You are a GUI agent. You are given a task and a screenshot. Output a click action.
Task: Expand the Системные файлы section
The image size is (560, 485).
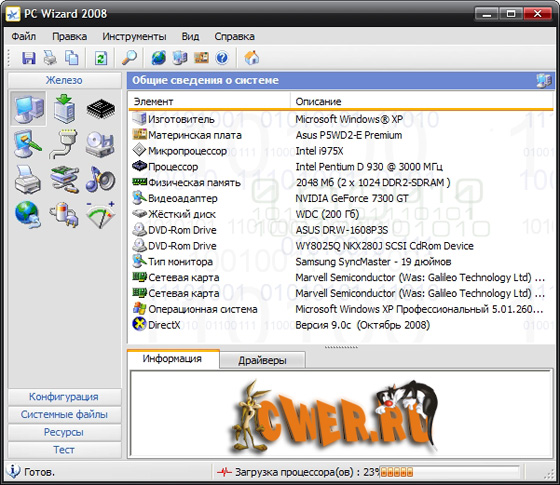(x=64, y=414)
